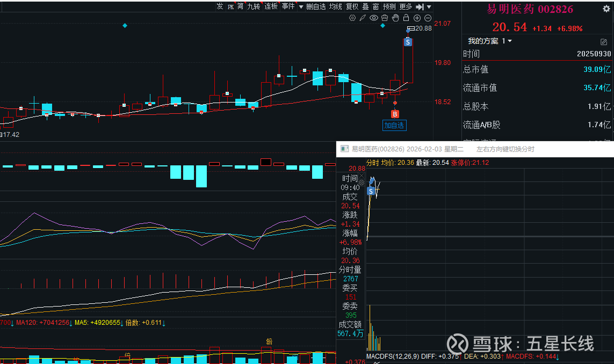Open the 复权 adjustment option
The image size is (614, 364).
pyautogui.click(x=352, y=6)
